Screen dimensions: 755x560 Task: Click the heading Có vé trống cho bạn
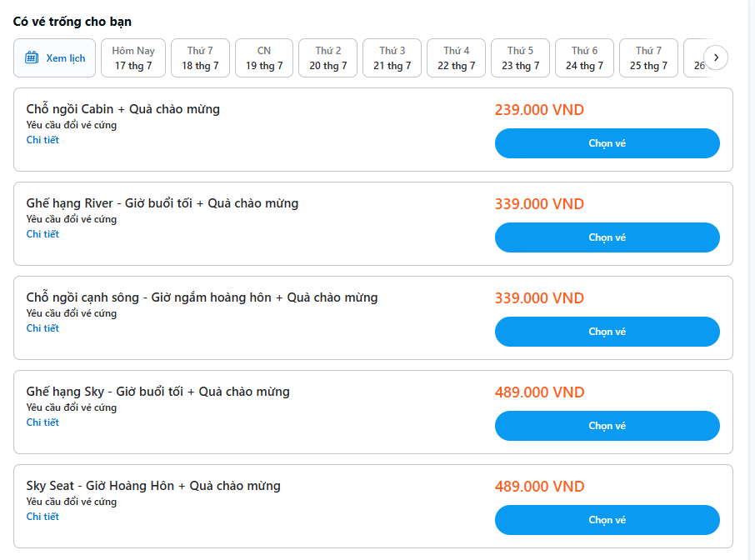tap(72, 22)
